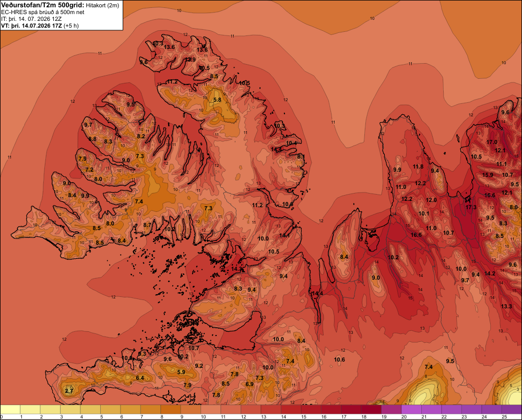Click the 9.7 value in the western fjords

[x=88, y=125]
